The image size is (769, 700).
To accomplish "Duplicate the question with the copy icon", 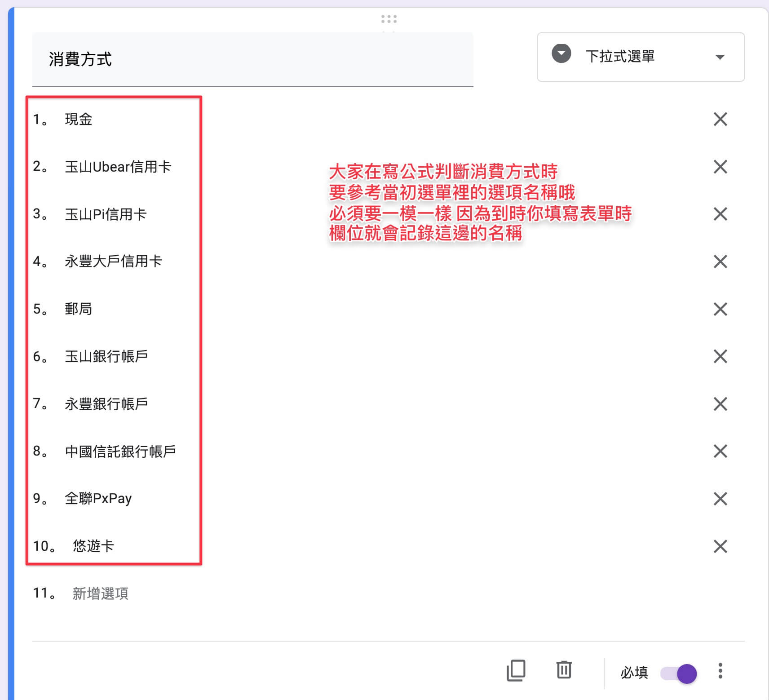I will tap(516, 671).
